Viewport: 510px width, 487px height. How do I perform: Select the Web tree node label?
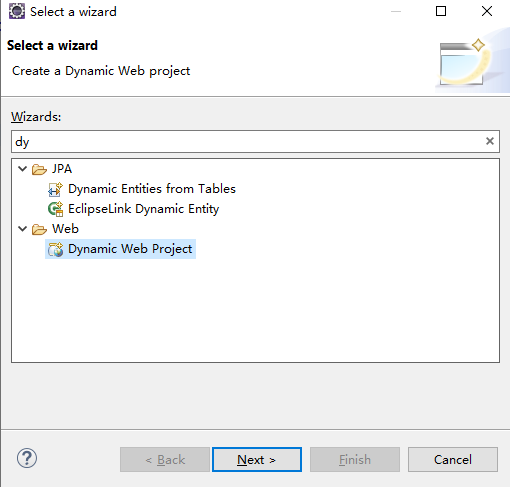coord(65,229)
